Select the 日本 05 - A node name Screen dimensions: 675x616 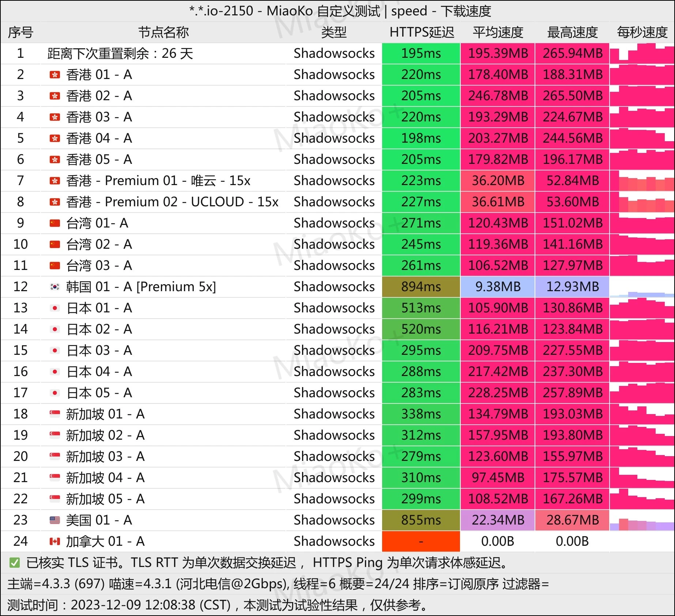click(99, 393)
